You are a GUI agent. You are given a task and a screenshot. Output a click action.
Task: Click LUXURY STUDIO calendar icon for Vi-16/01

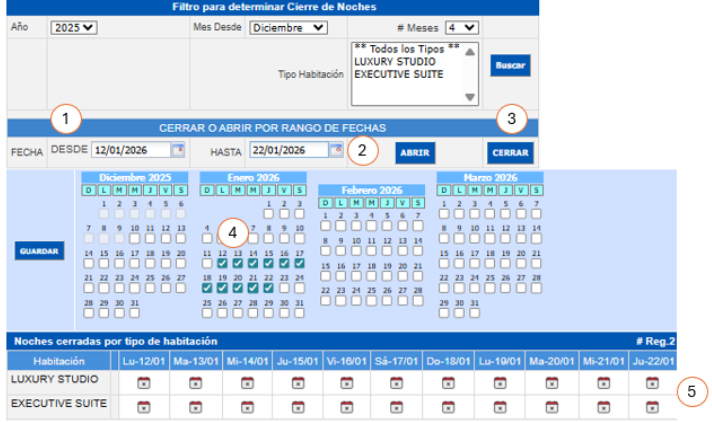point(347,382)
